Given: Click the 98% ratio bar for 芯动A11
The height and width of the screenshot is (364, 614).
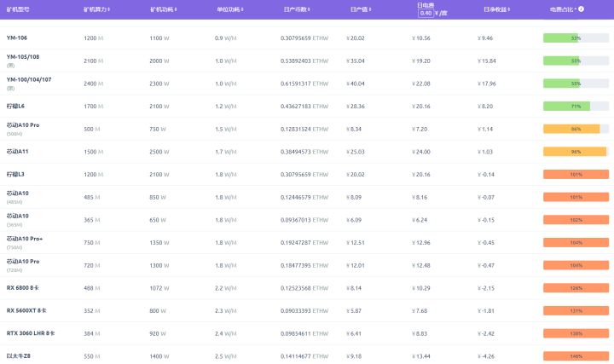Looking at the screenshot, I should coord(576,151).
